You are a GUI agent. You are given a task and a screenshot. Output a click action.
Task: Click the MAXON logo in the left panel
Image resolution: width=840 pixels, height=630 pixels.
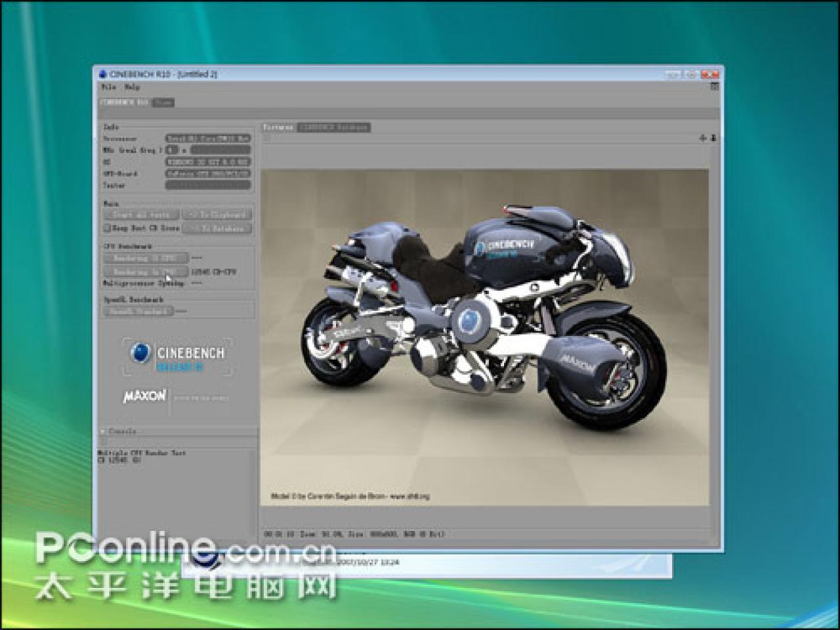pyautogui.click(x=144, y=396)
